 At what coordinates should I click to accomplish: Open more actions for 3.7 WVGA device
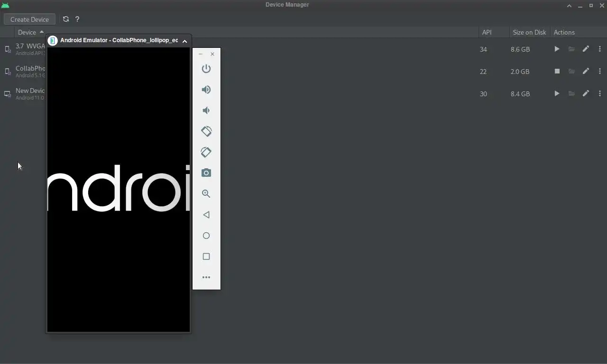coord(600,49)
